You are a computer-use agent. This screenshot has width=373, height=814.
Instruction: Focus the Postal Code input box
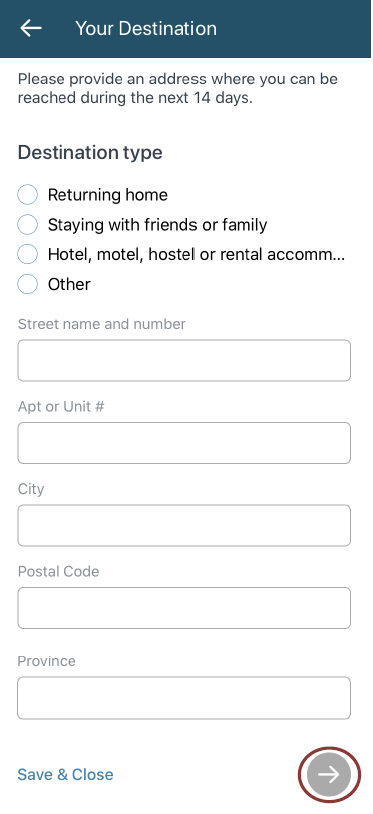point(184,608)
